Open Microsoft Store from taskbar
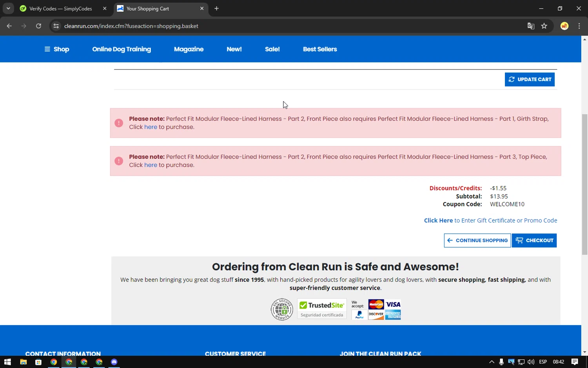Image resolution: width=588 pixels, height=368 pixels. (x=38, y=362)
